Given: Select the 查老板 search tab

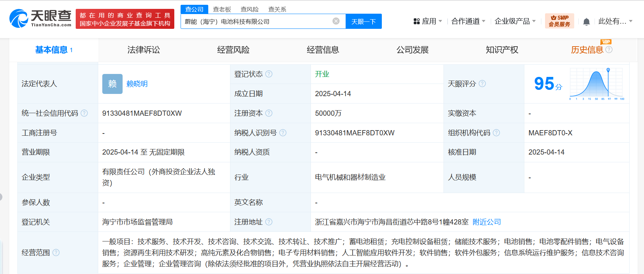Looking at the screenshot, I should pos(222,9).
